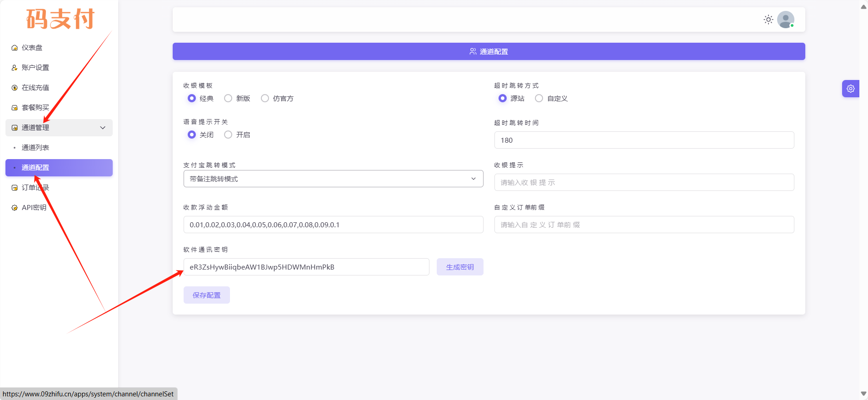Screen dimensions: 868x400
Task: Toggle the light/dark theme sun icon
Action: (x=768, y=20)
